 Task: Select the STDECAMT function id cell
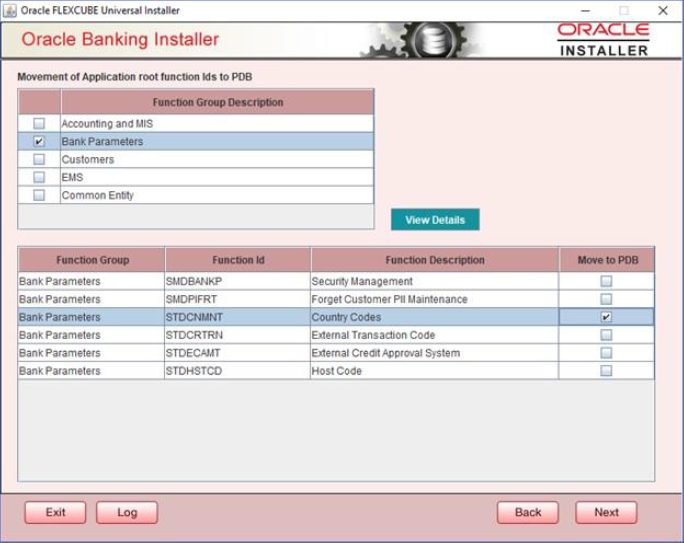coord(237,353)
